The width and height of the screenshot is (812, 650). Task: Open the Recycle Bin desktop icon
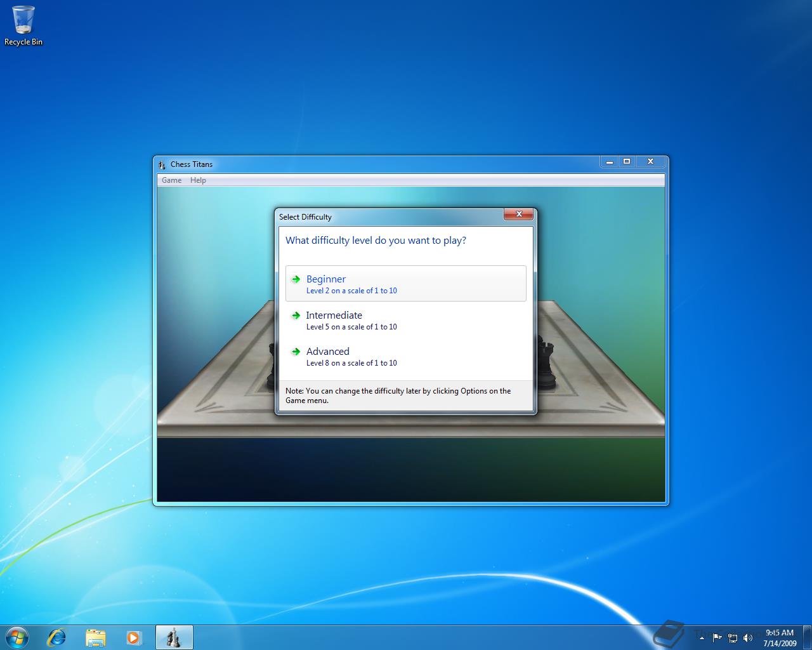pyautogui.click(x=23, y=26)
